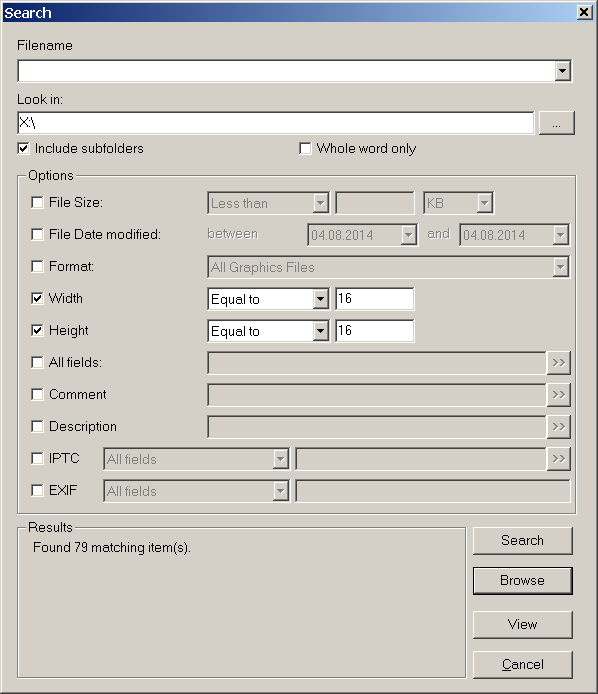
Task: Click the browse folder "..." button
Action: pos(556,123)
